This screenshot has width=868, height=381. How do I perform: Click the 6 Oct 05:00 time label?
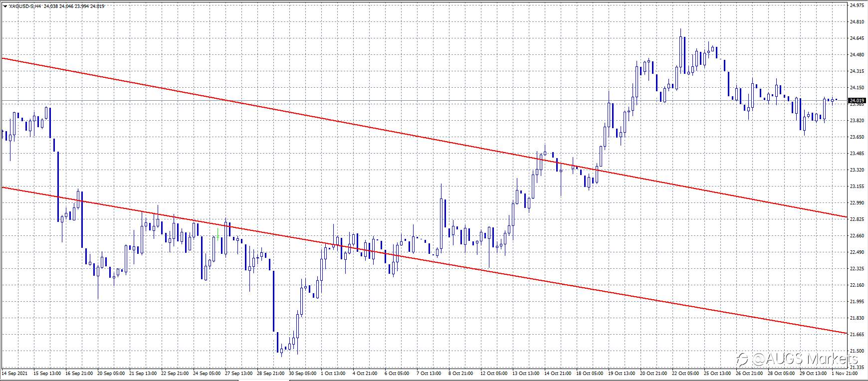pos(397,373)
